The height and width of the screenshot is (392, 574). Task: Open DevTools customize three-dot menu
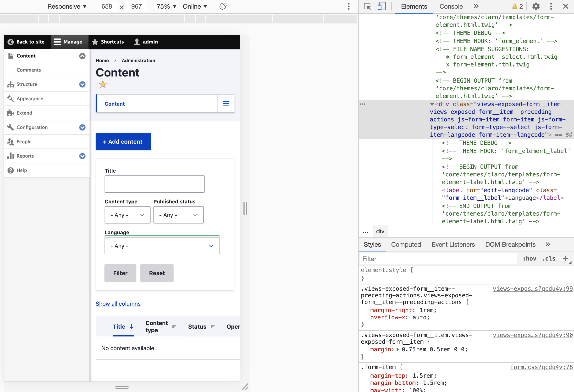click(551, 6)
